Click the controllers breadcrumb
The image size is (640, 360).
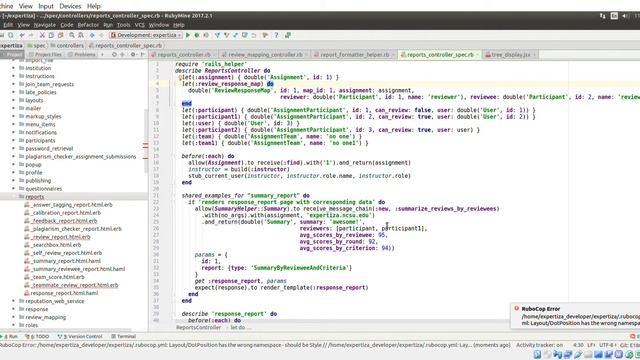click(x=67, y=46)
